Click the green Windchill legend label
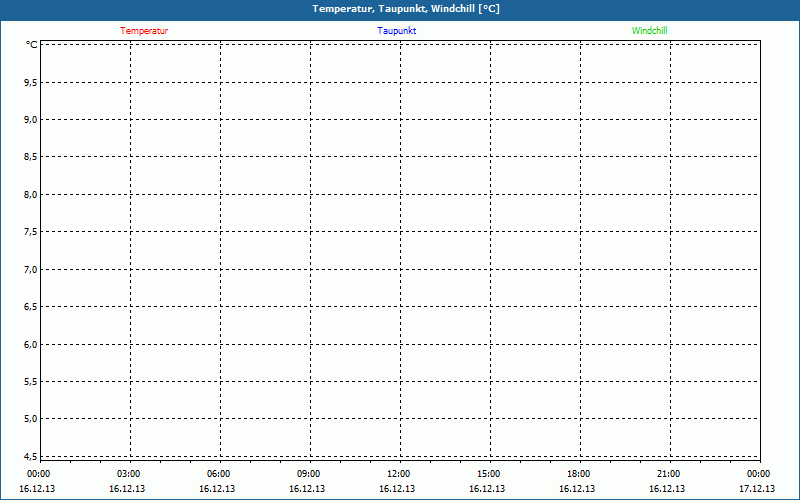The image size is (800, 500). tap(649, 31)
